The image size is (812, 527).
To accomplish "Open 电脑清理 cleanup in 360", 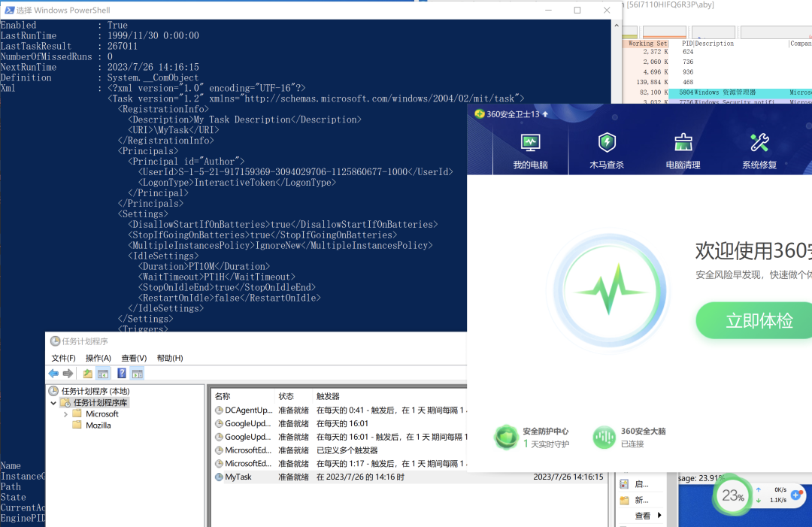I will pyautogui.click(x=683, y=151).
